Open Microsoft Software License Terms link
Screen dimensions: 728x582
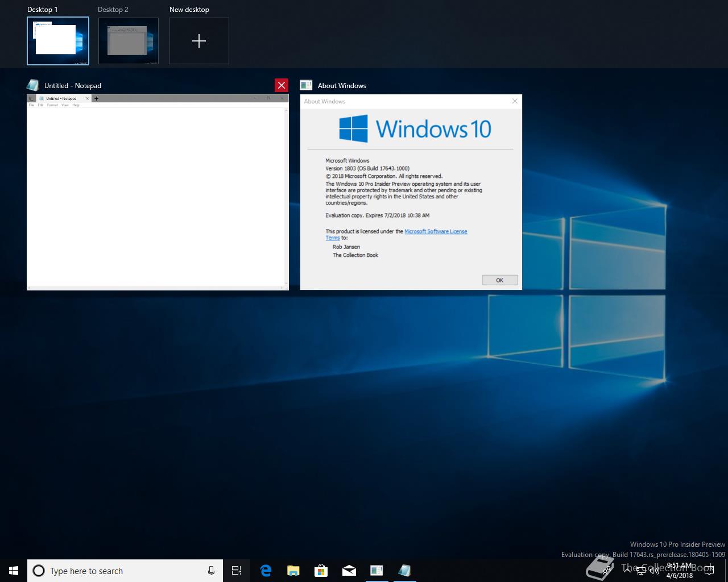pyautogui.click(x=436, y=231)
